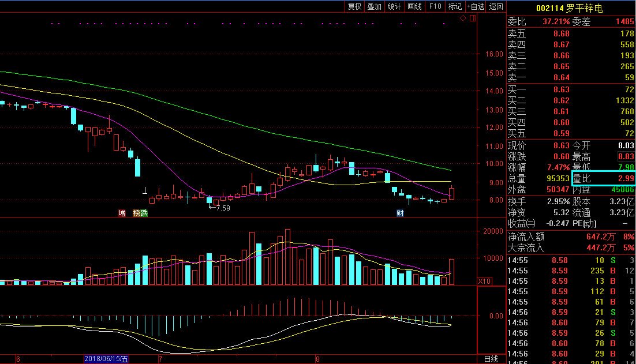Viewport: 636px width, 364px height.
Task: Click the 2018/06/15 date marker on axis
Action: click(x=107, y=359)
